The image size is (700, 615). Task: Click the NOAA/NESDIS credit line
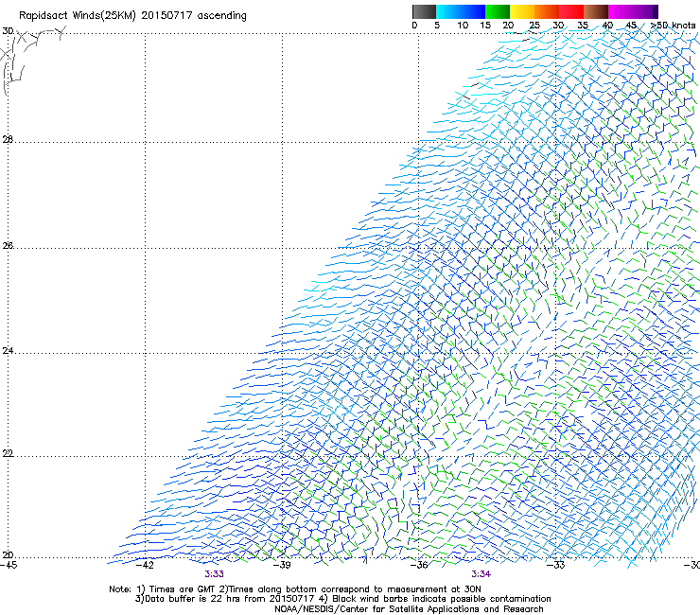coord(409,609)
